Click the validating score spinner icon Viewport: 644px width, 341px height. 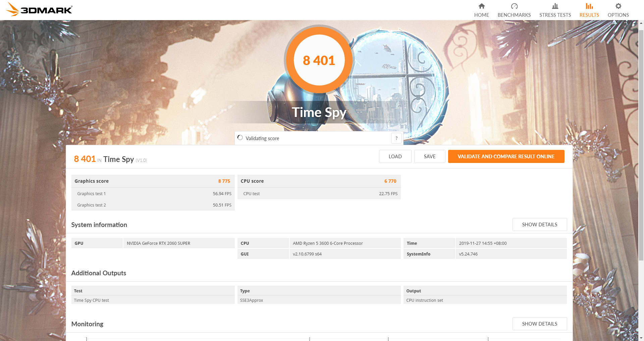(240, 138)
